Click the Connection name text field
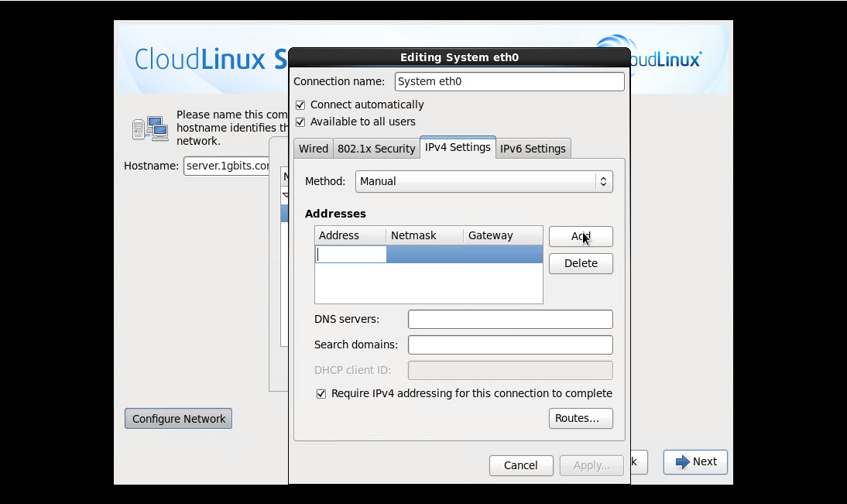Viewport: 847px width, 504px height. [x=509, y=81]
